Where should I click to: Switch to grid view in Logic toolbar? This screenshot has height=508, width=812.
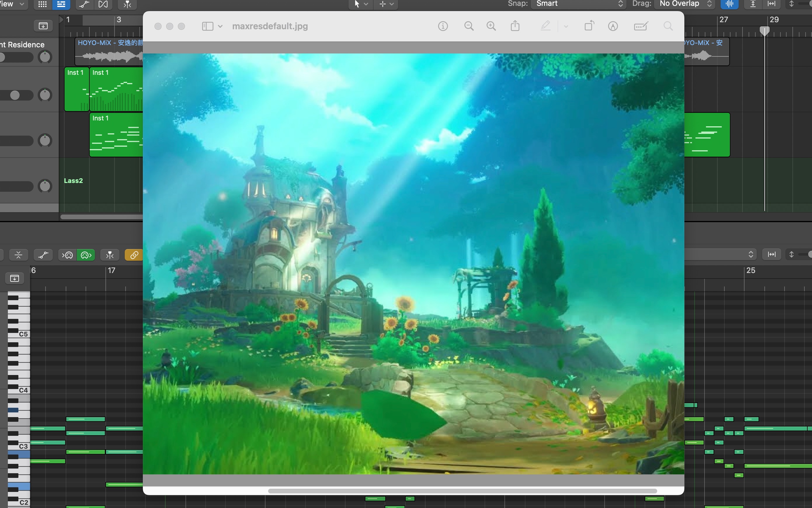[x=42, y=4]
